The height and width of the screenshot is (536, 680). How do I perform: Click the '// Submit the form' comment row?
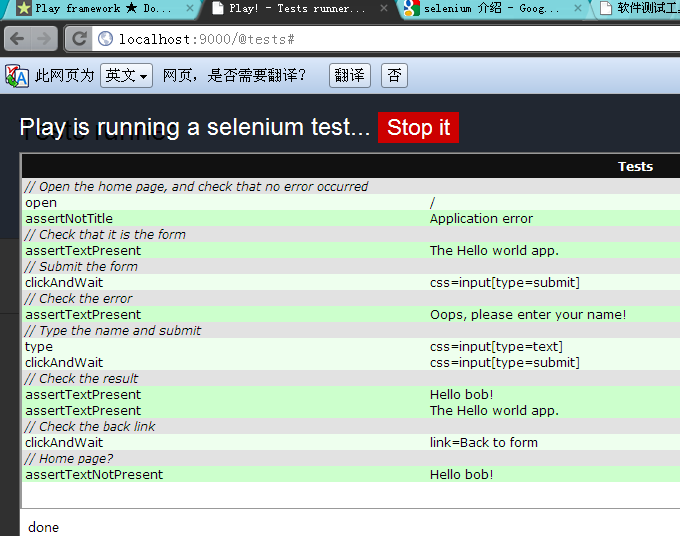(x=351, y=267)
